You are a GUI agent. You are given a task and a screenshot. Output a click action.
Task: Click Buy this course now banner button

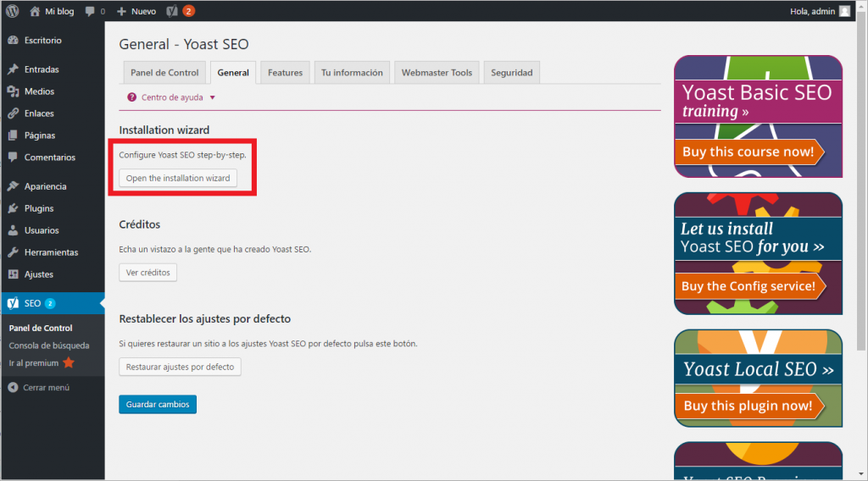[749, 152]
